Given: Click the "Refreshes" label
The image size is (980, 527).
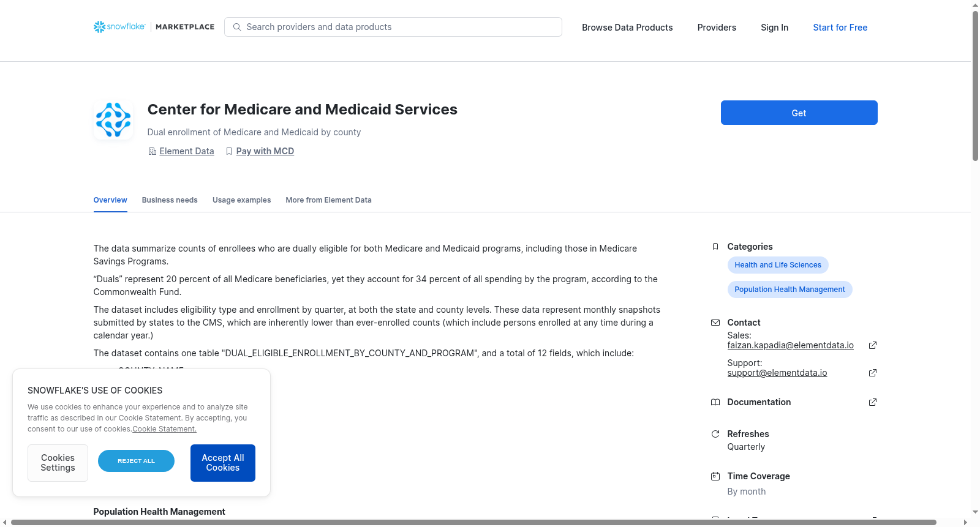Looking at the screenshot, I should click(748, 434).
